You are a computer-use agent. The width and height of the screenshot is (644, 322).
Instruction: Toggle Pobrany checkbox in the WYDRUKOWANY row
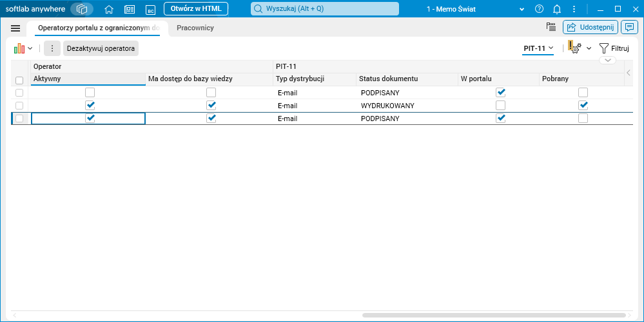coord(583,106)
